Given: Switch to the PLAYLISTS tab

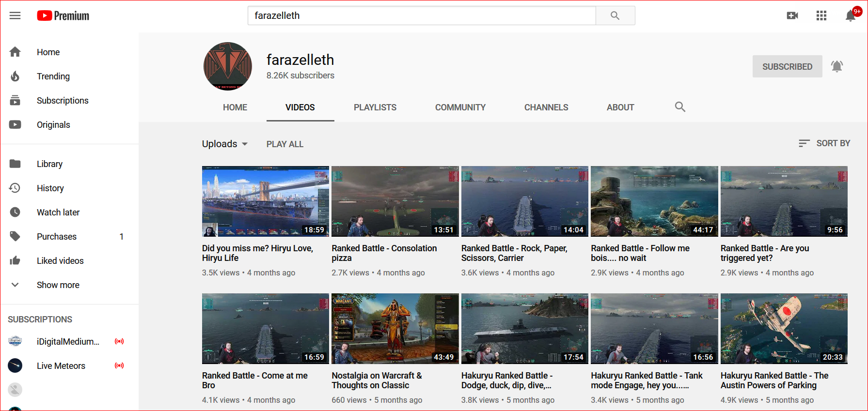Looking at the screenshot, I should click(375, 107).
